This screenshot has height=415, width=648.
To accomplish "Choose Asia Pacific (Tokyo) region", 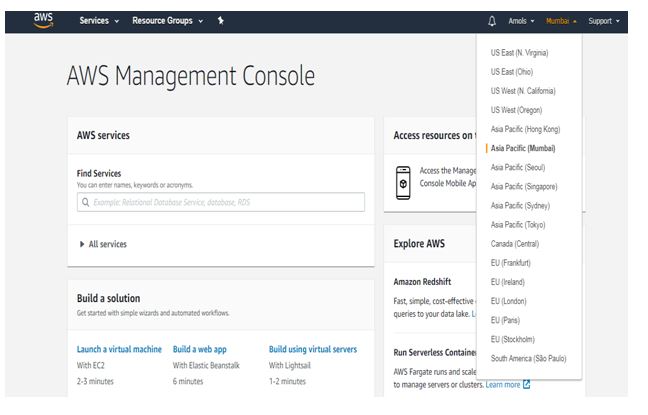I will pos(518,225).
